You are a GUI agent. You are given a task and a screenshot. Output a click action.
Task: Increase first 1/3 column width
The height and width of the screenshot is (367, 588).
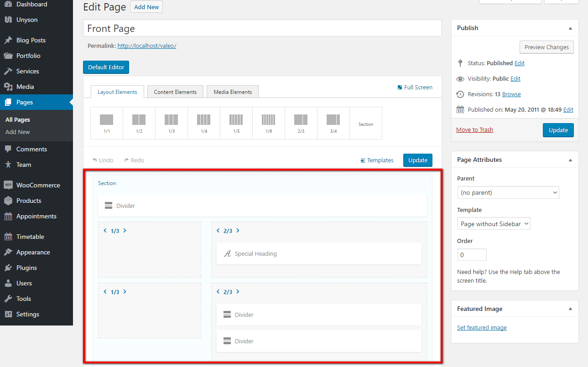point(125,231)
